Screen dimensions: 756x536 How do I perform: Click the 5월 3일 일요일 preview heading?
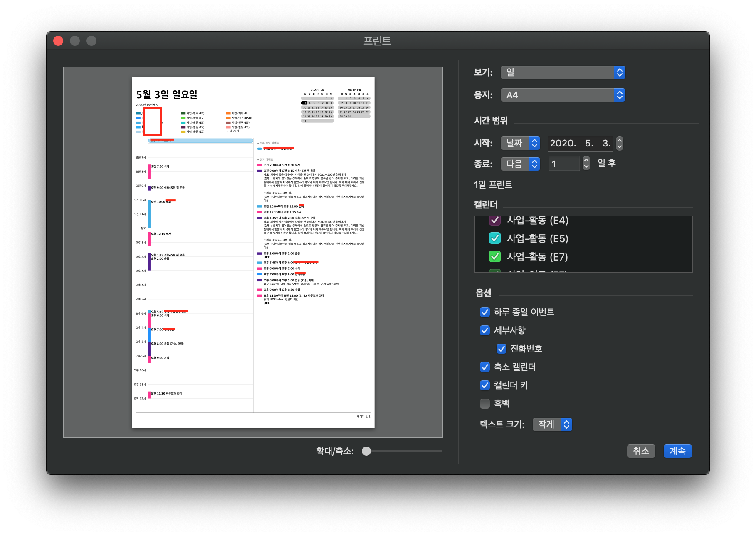coord(167,94)
